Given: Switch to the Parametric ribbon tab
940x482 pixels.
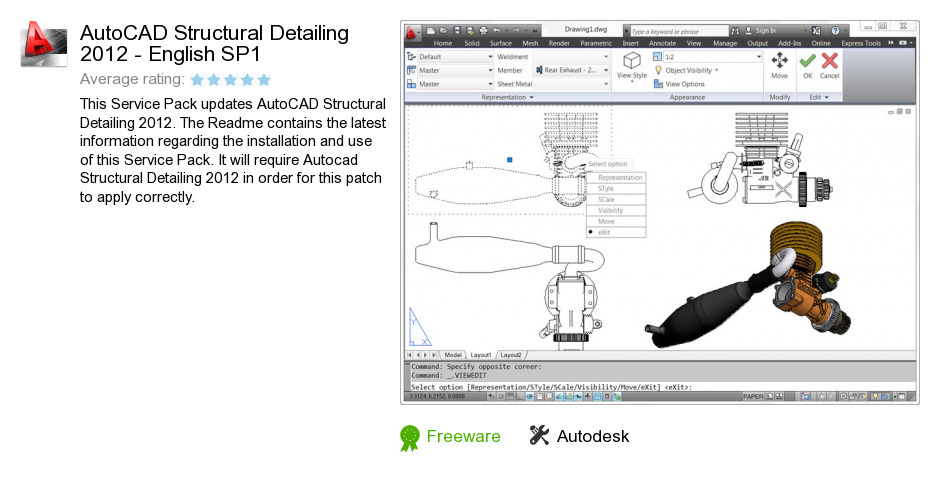Looking at the screenshot, I should tap(596, 43).
